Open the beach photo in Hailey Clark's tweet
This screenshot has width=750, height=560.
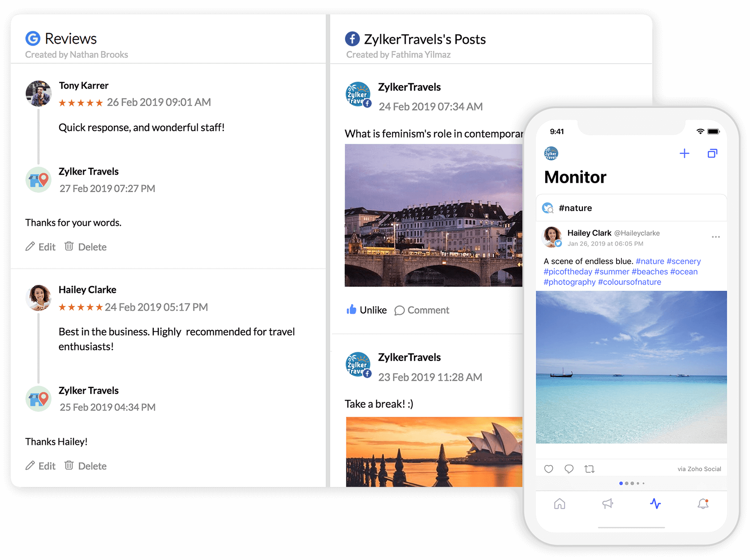click(631, 367)
